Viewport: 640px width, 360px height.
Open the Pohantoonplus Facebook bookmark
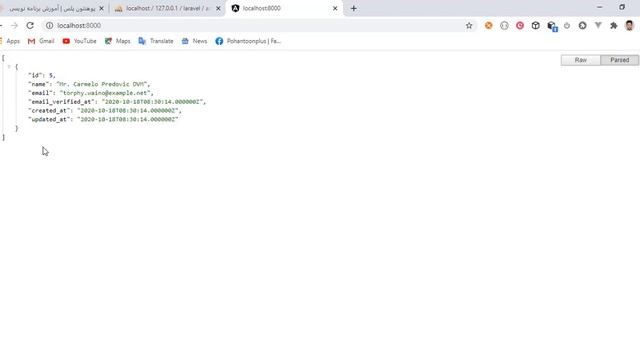tap(248, 41)
